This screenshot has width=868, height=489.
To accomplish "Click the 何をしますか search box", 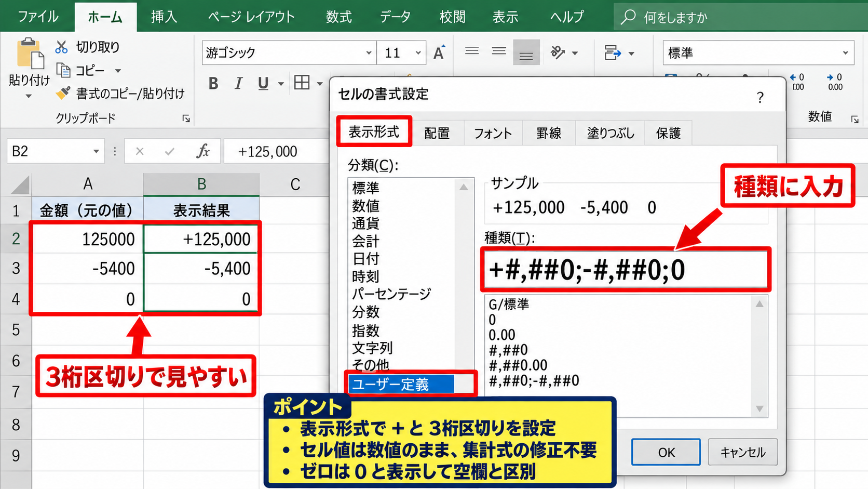I will (x=741, y=17).
